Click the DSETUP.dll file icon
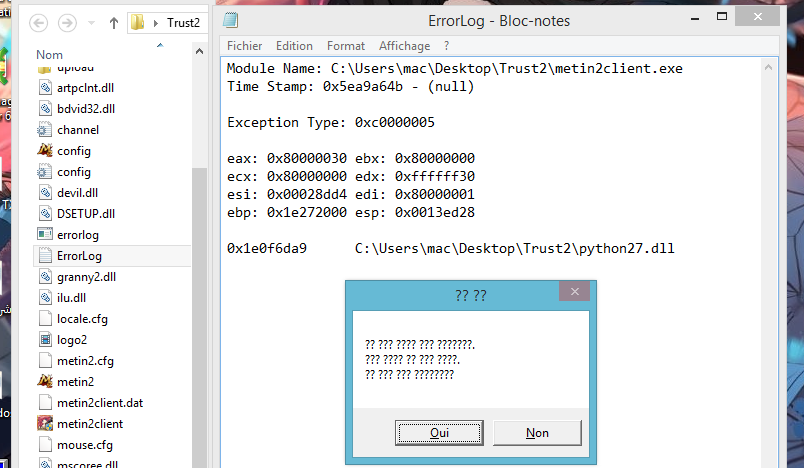The image size is (804, 468). coord(45,214)
